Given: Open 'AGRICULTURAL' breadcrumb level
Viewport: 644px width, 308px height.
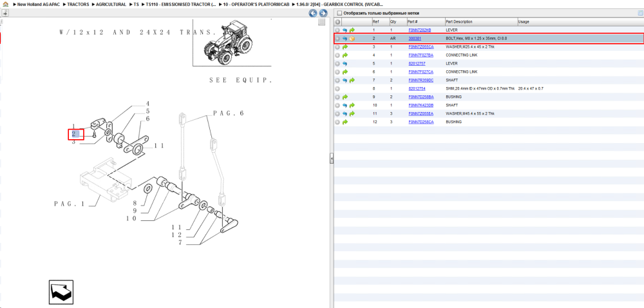Looking at the screenshot, I should pyautogui.click(x=111, y=4).
